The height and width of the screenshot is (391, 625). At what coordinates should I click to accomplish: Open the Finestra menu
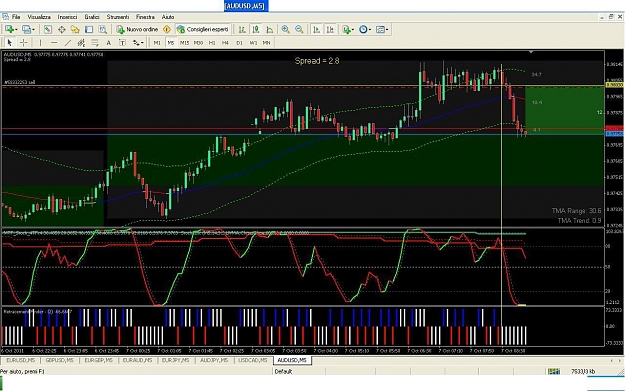(x=145, y=17)
